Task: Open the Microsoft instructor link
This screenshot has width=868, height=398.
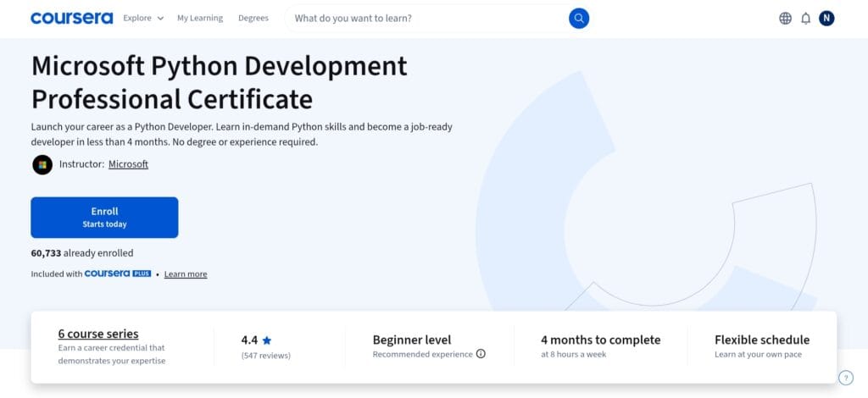Action: click(129, 164)
